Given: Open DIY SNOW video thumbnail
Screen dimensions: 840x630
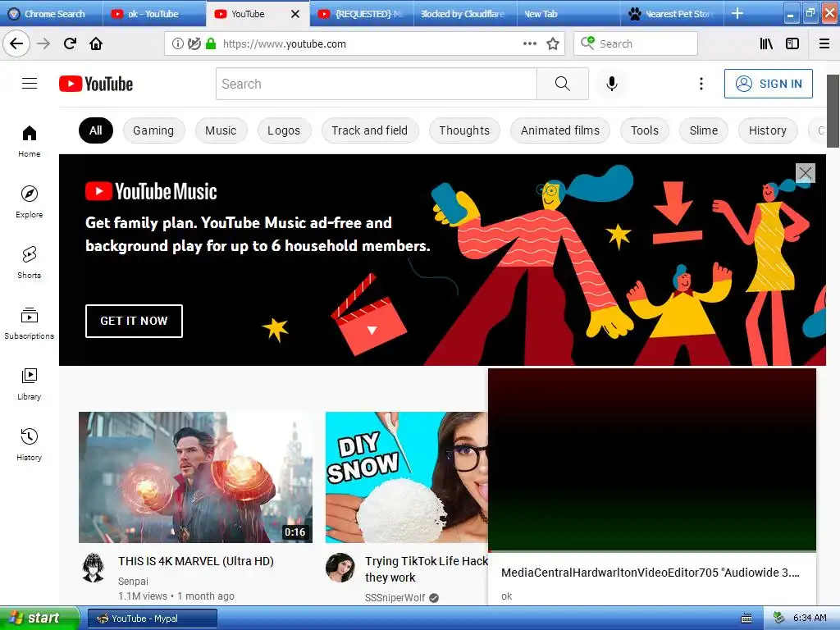Looking at the screenshot, I should pyautogui.click(x=407, y=477).
